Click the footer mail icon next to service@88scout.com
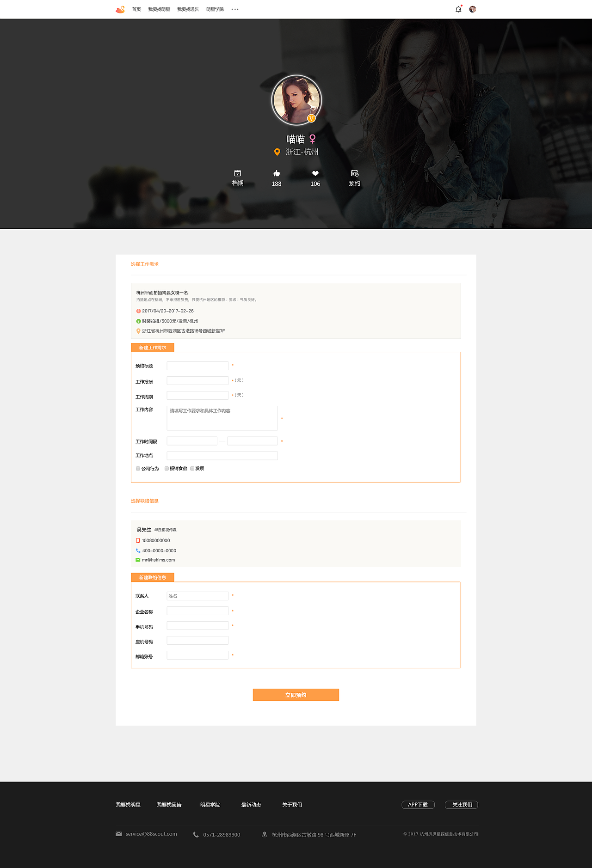The width and height of the screenshot is (592, 868). (119, 834)
